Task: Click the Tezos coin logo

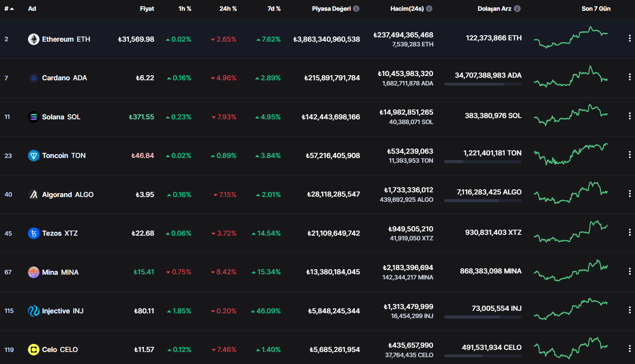Action: (34, 233)
